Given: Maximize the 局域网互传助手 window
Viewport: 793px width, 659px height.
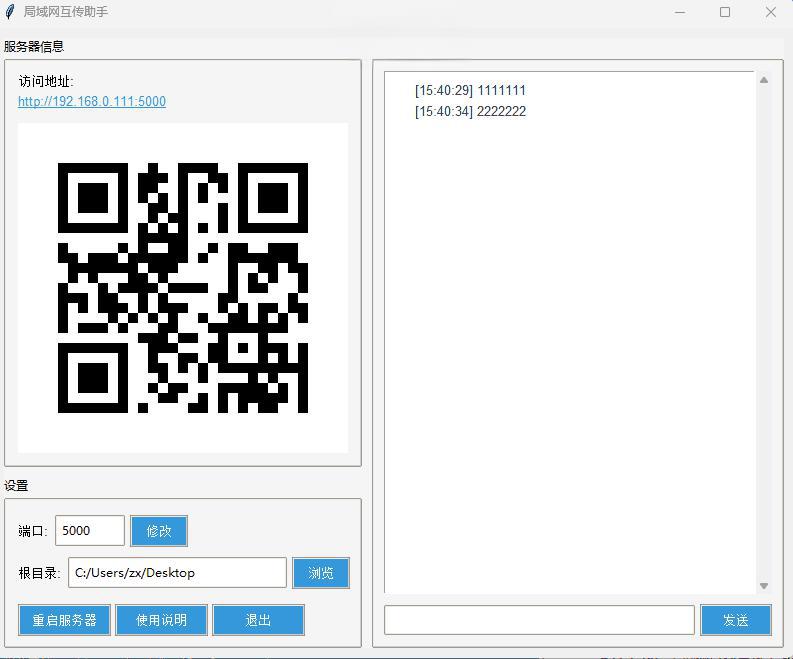Looking at the screenshot, I should pyautogui.click(x=725, y=12).
